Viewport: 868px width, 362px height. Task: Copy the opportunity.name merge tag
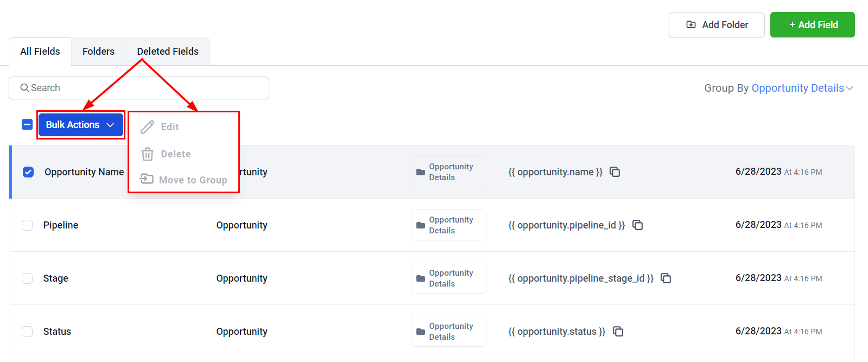tap(615, 172)
